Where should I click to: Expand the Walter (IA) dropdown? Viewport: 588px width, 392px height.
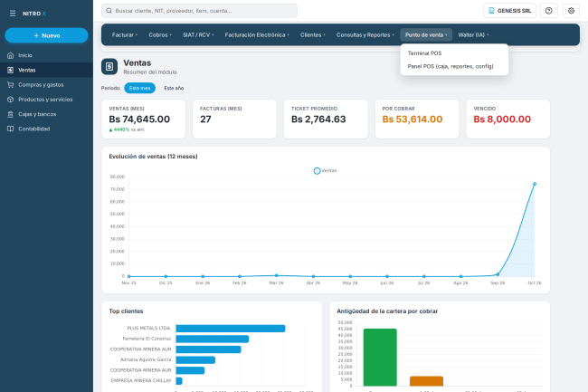(x=473, y=35)
